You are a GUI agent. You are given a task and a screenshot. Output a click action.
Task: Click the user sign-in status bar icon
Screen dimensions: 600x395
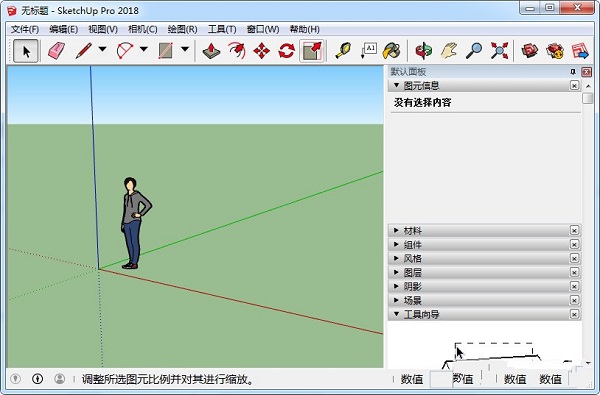[x=60, y=379]
